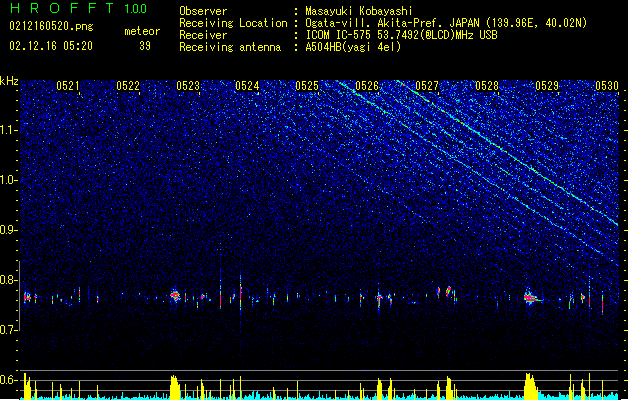Viewport: 629px width, 400px height.
Task: Click the 0525 time marker
Action: tap(307, 85)
